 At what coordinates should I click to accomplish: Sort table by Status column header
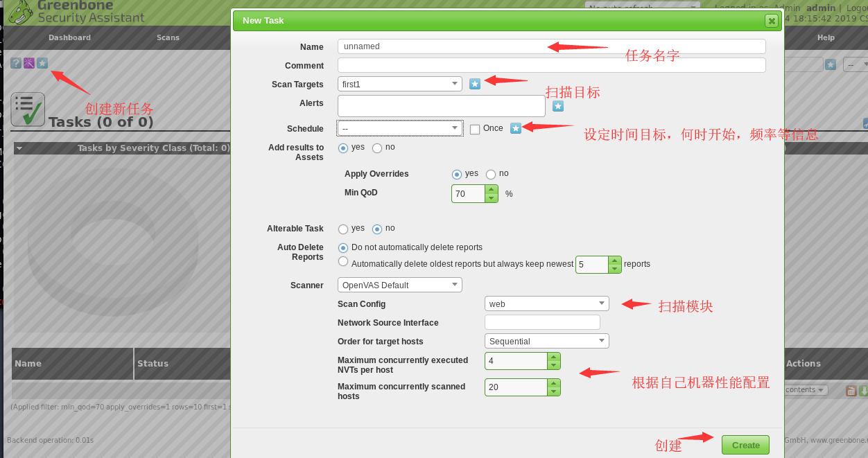click(x=153, y=363)
